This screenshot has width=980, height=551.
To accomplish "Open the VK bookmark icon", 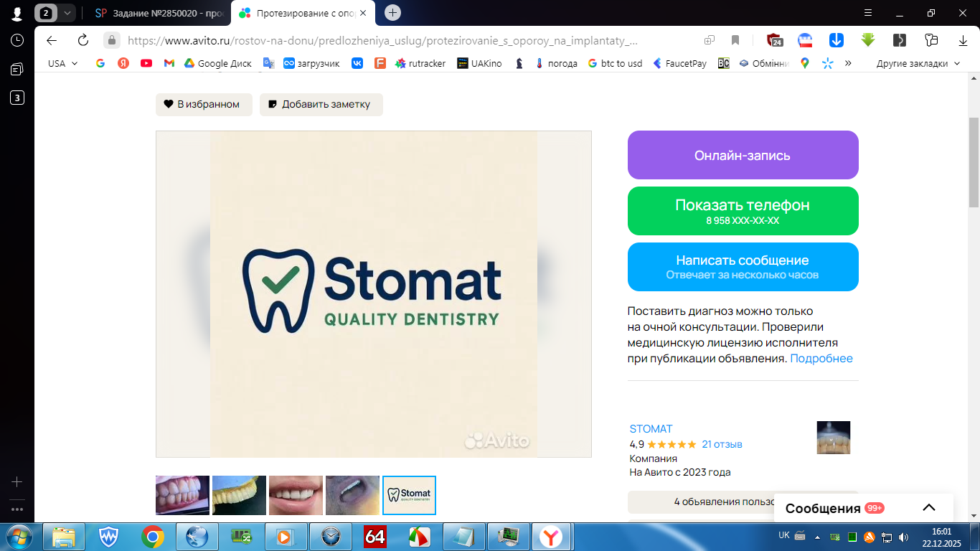I will [357, 63].
